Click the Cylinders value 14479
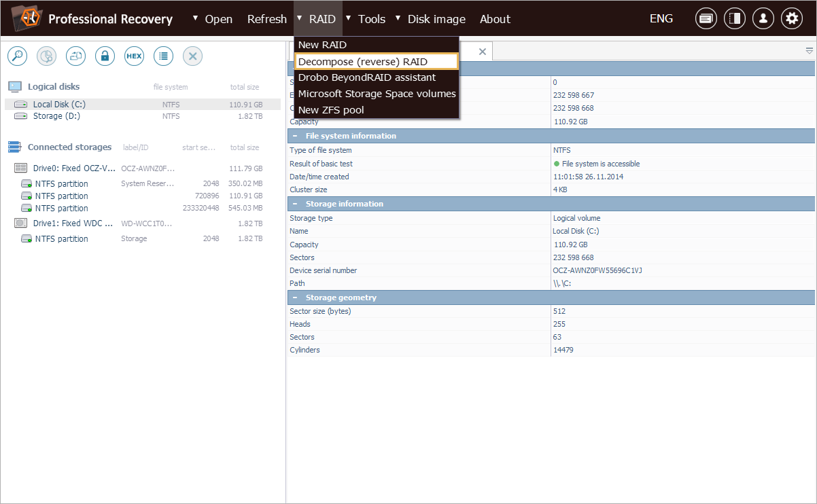817x504 pixels. click(563, 350)
